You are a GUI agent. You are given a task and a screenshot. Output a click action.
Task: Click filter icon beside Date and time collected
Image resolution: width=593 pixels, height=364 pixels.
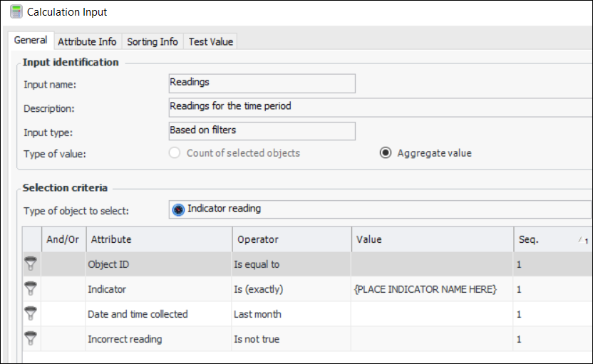(x=31, y=314)
